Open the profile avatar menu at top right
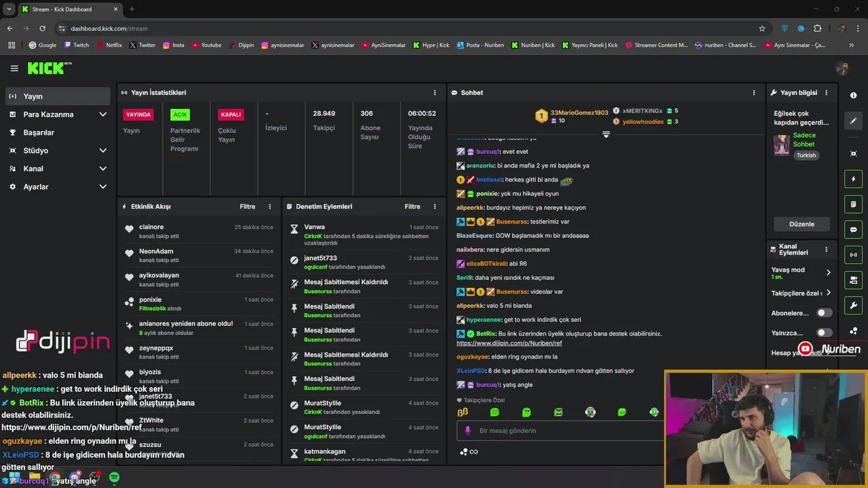Screen dimensions: 868x488 pos(842,68)
